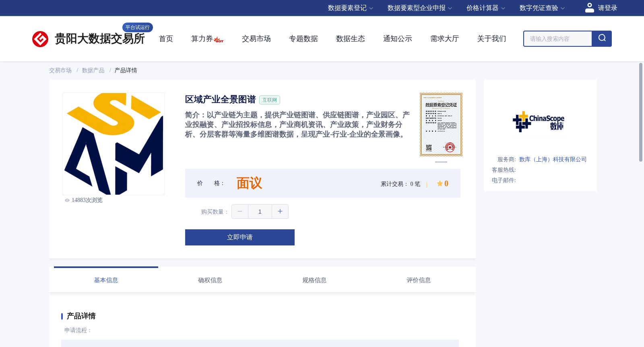Image resolution: width=644 pixels, height=347 pixels.
Task: Expand the 数据要素登记 dropdown
Action: [x=351, y=8]
